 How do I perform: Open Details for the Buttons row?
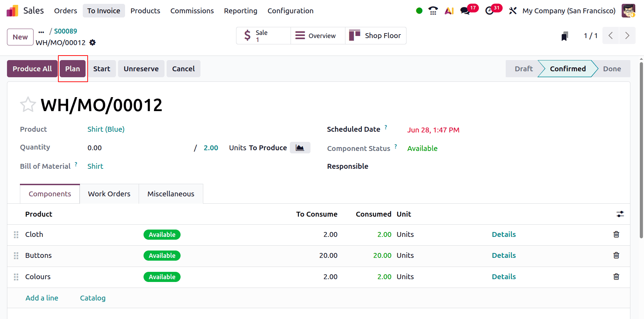[504, 255]
